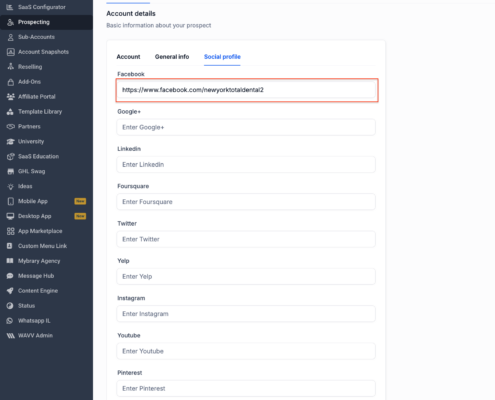This screenshot has width=495, height=400.
Task: Select the Reselling icon
Action: point(11,67)
